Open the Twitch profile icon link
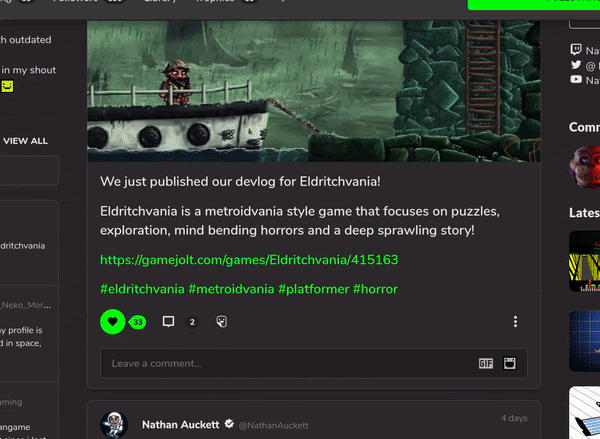 [x=576, y=49]
